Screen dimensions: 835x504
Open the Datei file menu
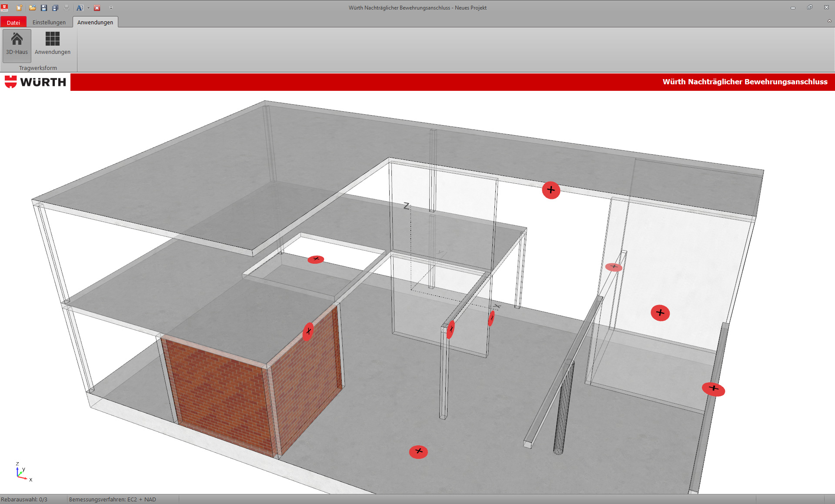pyautogui.click(x=13, y=22)
